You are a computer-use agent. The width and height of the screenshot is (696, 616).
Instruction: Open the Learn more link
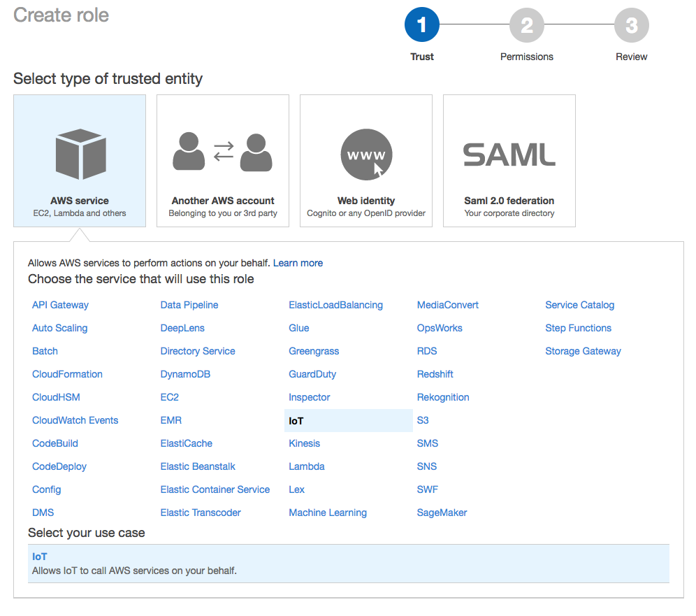coord(298,263)
